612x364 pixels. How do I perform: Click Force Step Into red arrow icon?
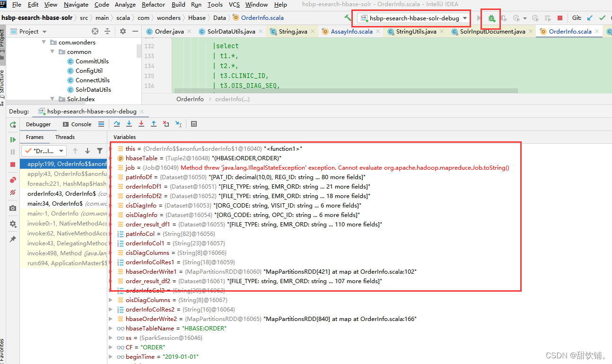tap(141, 124)
